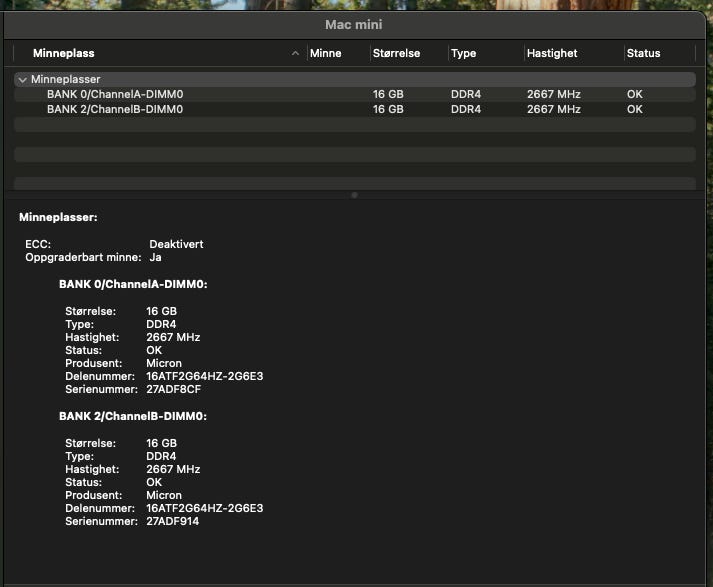Click serial number 27ADF914

pyautogui.click(x=172, y=521)
